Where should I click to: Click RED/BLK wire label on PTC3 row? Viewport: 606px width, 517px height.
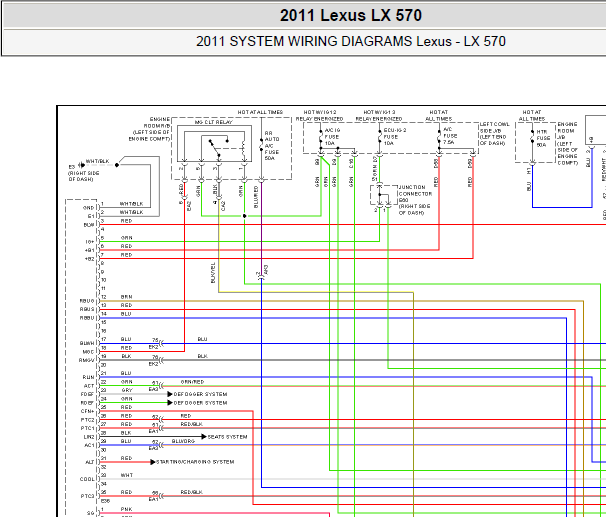pyautogui.click(x=191, y=492)
